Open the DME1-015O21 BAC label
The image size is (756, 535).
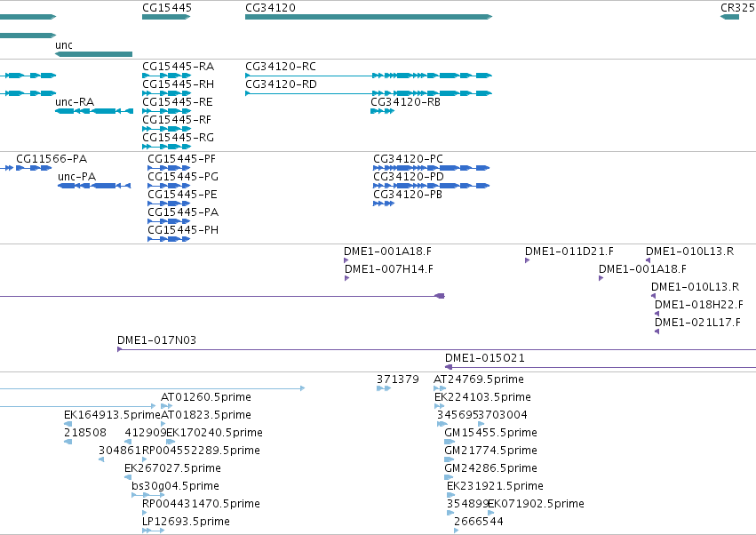click(x=484, y=358)
